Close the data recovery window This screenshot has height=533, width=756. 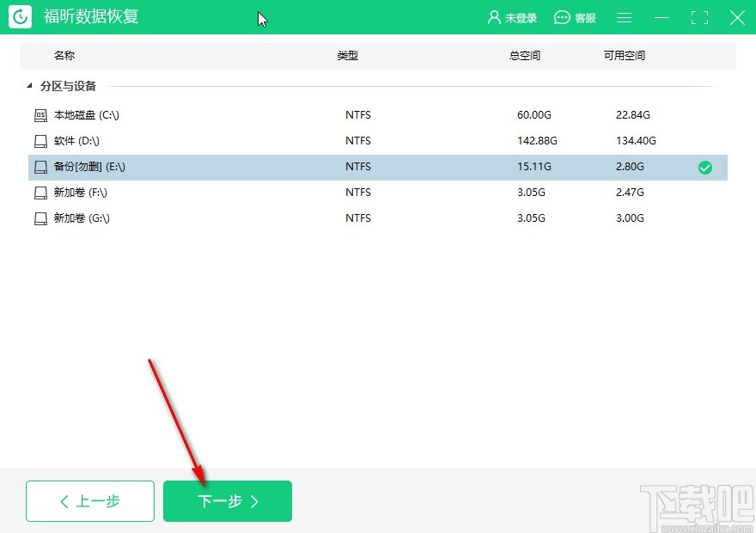737,18
